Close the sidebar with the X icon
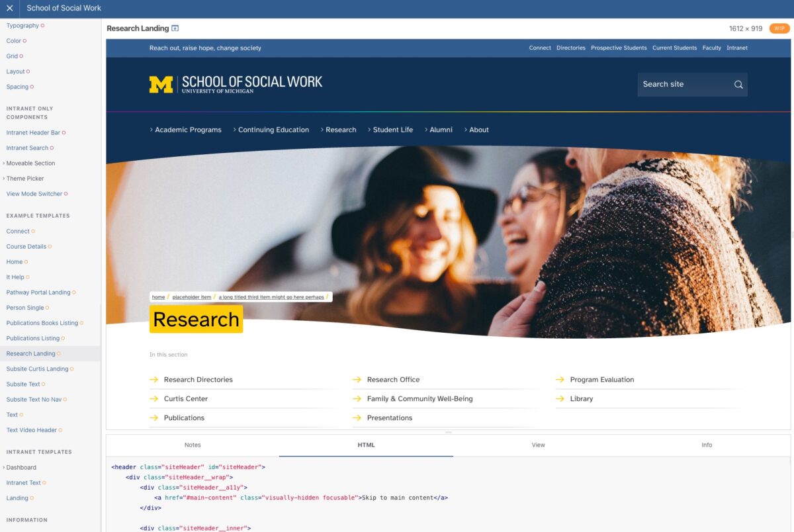This screenshot has height=532, width=794. (x=9, y=9)
